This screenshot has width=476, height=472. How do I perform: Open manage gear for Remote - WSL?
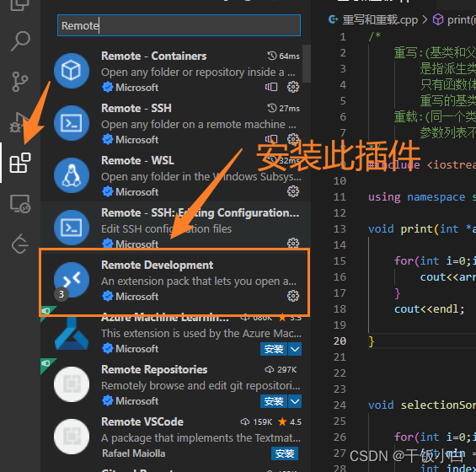pos(293,191)
